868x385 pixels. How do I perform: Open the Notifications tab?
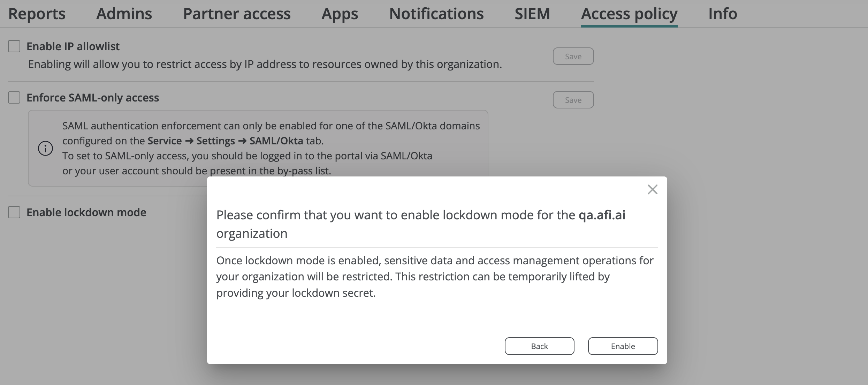point(436,14)
